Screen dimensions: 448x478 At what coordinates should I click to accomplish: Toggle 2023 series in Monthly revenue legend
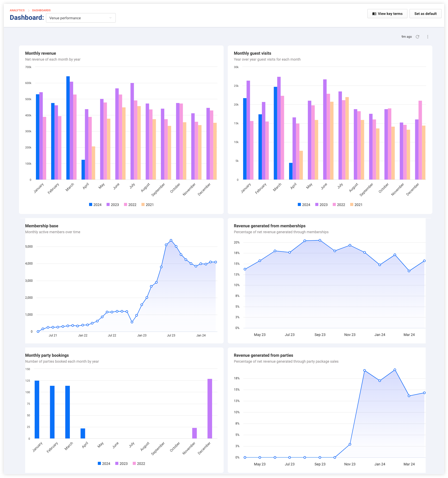click(113, 205)
